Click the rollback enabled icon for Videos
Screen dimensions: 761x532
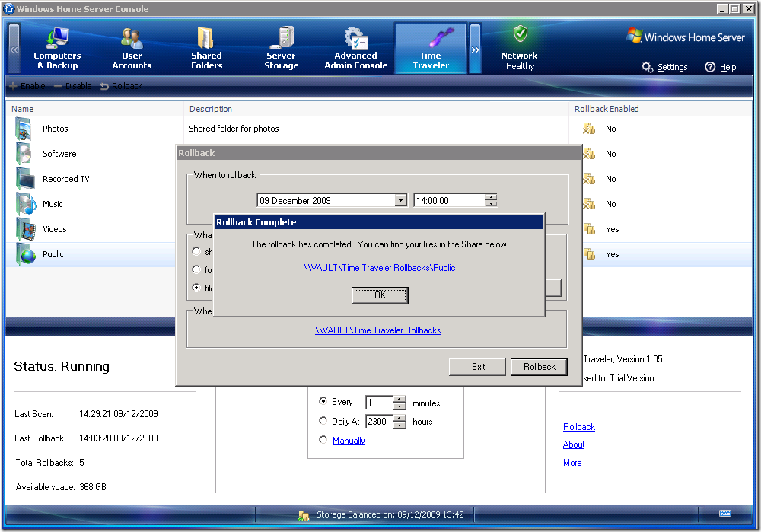click(589, 229)
